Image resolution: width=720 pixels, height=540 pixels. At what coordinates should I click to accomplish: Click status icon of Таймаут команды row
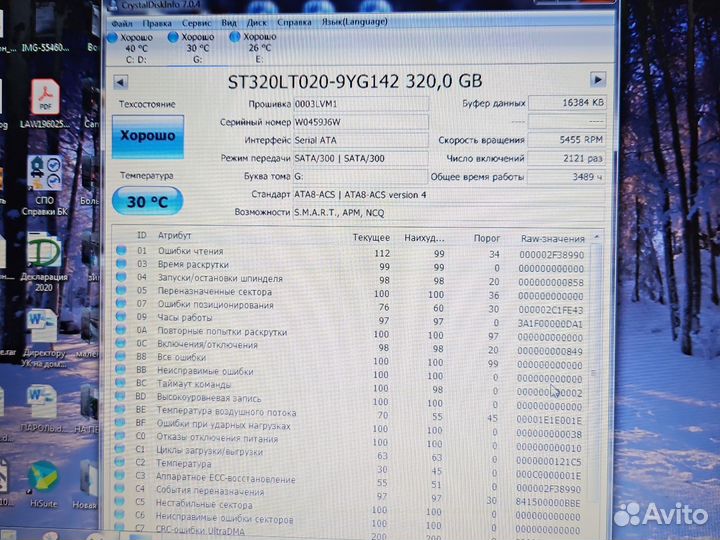click(x=120, y=382)
